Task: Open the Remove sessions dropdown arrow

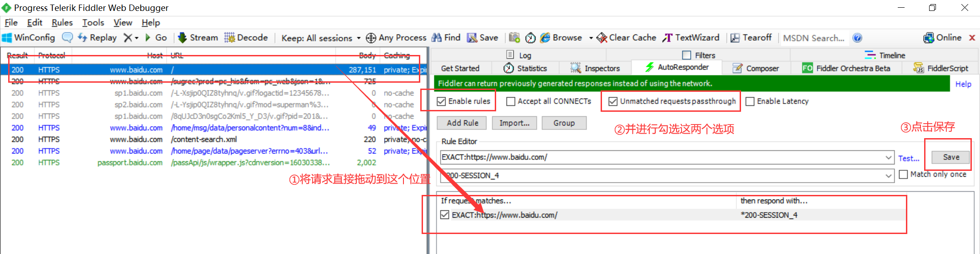Action: pos(137,38)
